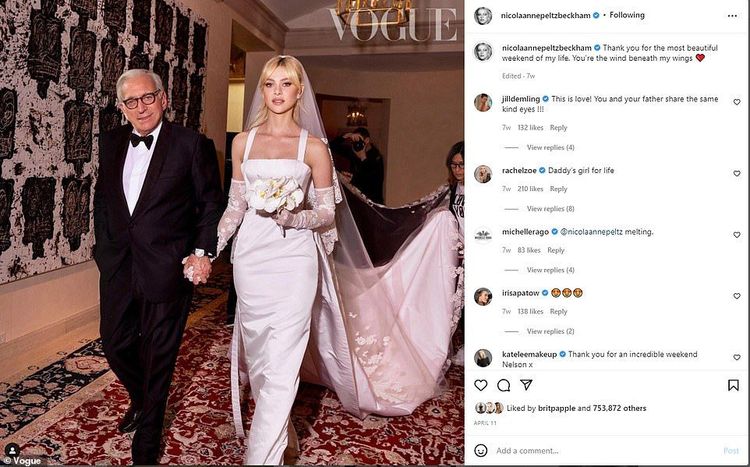Share post using paper plane icon
This screenshot has height=467, width=750.
click(x=526, y=385)
